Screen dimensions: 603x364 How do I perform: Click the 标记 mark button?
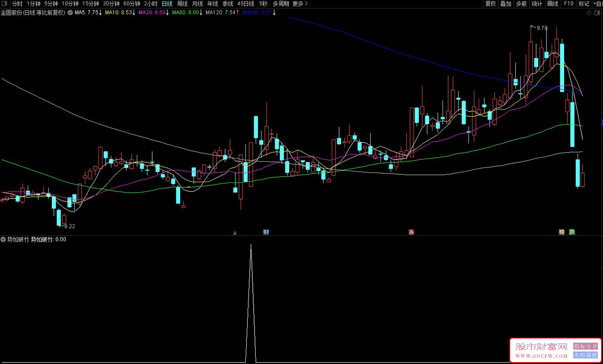point(584,4)
